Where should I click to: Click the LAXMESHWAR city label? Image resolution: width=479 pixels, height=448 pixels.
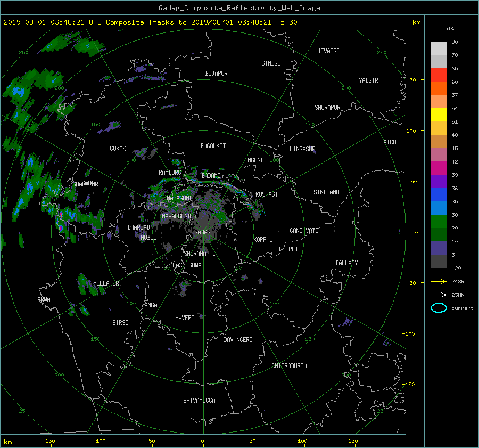tap(188, 265)
